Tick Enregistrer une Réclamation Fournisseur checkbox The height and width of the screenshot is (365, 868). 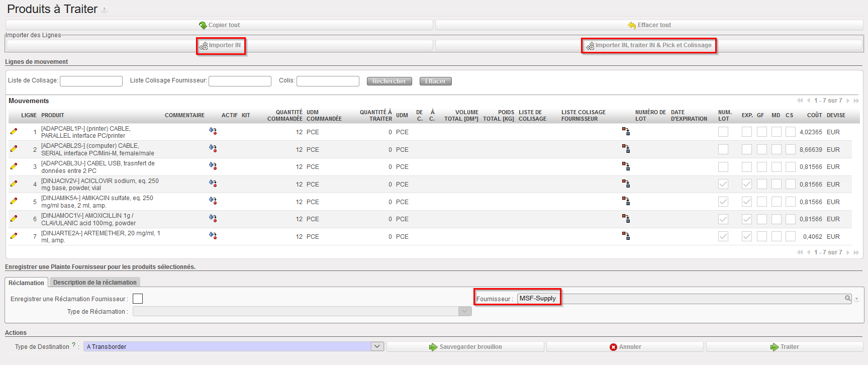[138, 299]
